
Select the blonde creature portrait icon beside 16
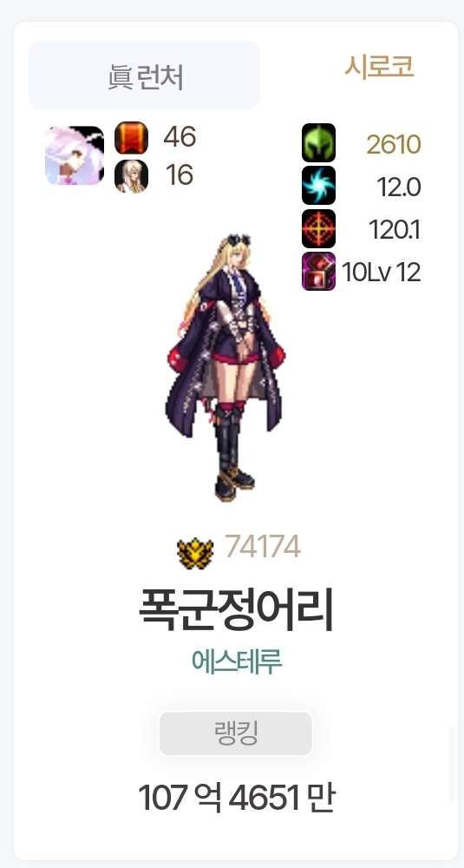(132, 176)
